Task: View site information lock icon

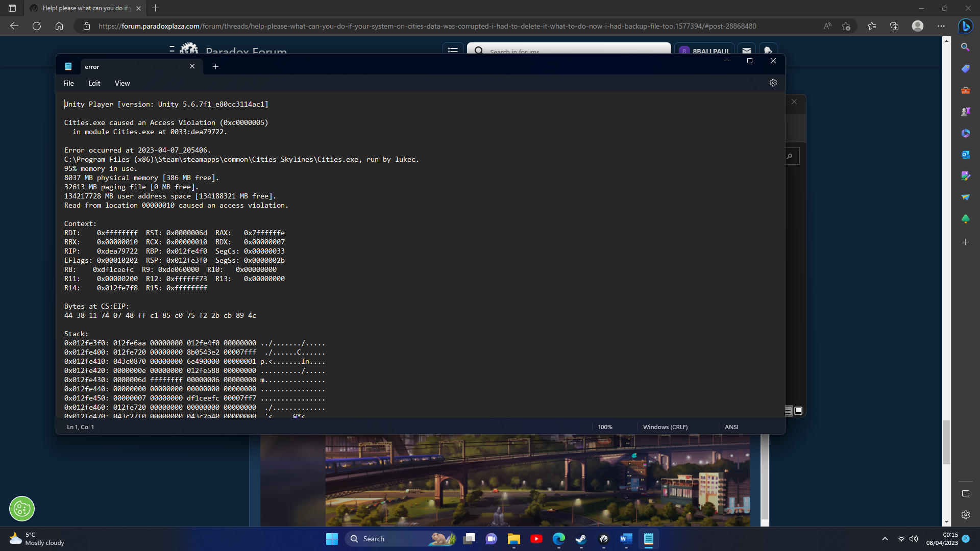Action: point(87,26)
